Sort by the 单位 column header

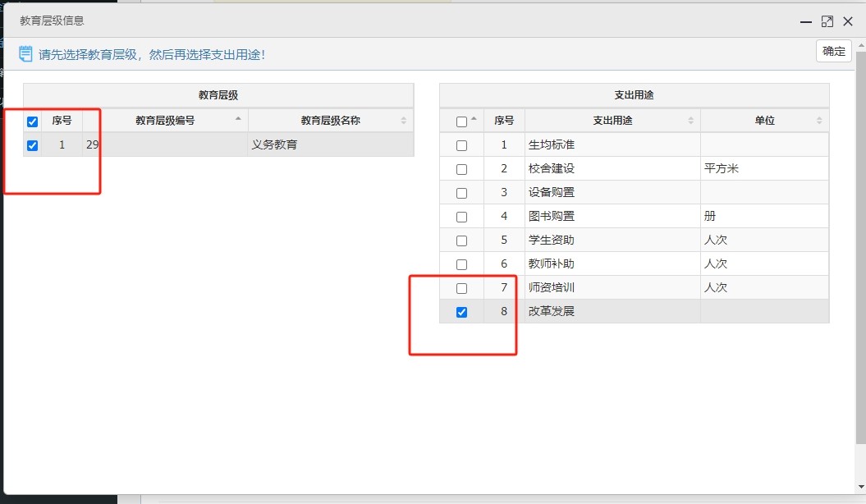click(765, 121)
